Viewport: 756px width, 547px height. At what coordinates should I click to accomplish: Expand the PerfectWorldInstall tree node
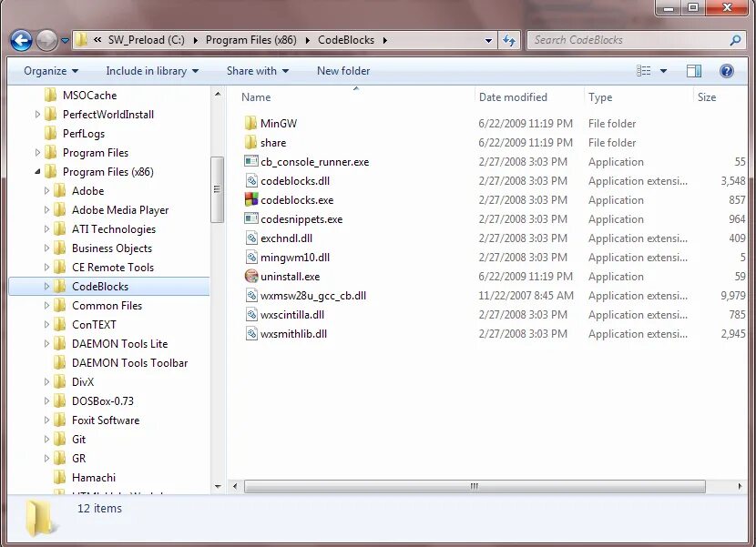(37, 114)
